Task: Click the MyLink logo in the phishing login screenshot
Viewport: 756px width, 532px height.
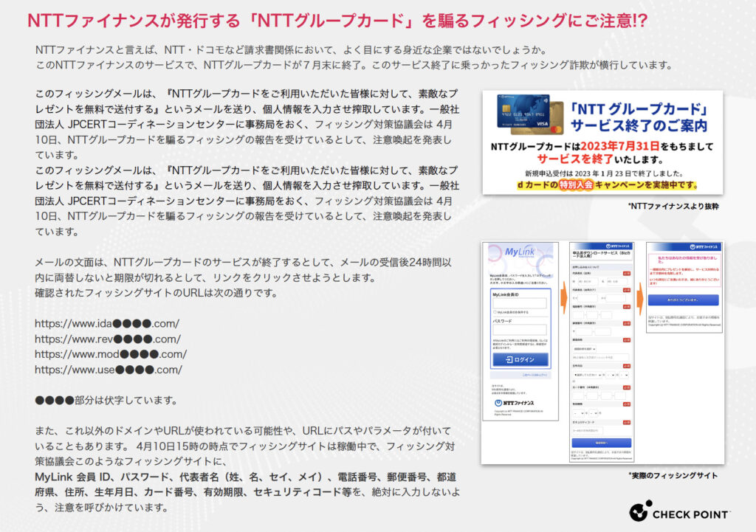Action: click(x=520, y=252)
